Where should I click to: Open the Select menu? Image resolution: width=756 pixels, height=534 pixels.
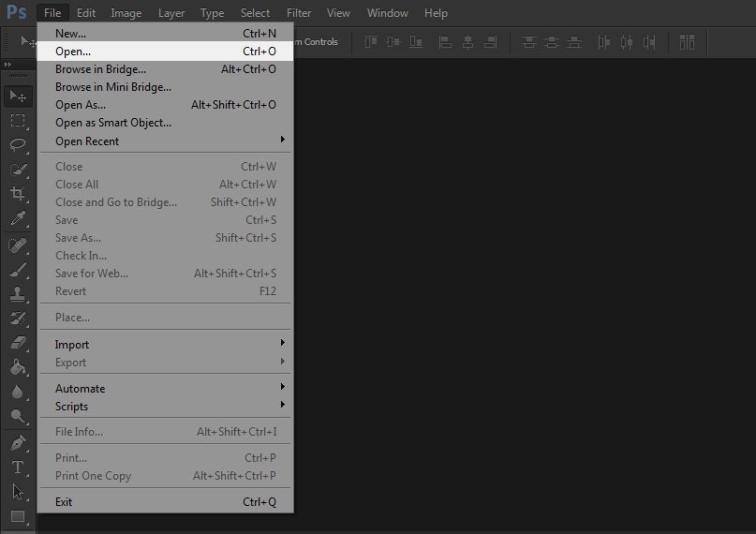pyautogui.click(x=255, y=13)
